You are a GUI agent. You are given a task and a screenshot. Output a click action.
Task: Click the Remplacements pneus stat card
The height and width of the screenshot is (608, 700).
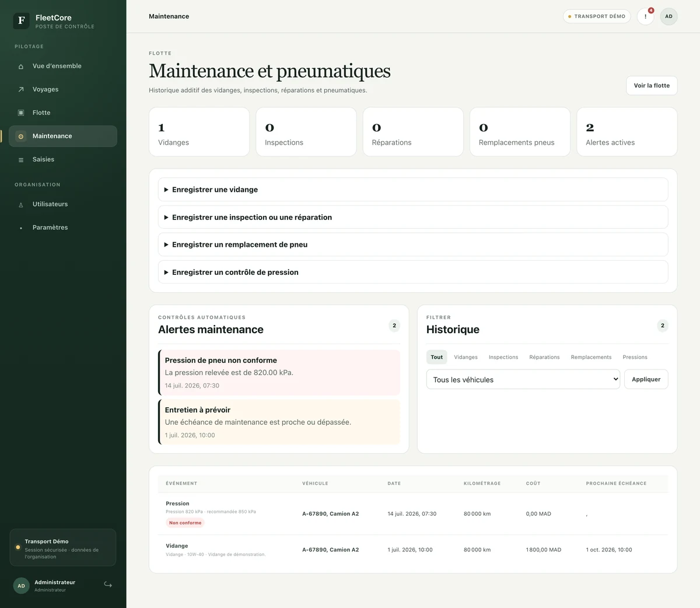(x=520, y=132)
